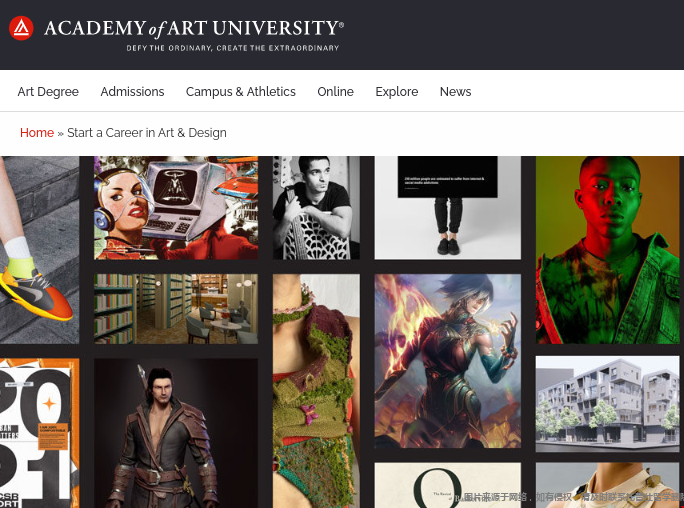This screenshot has height=508, width=684.
Task: Open the Campus & Athletics menu
Action: pyautogui.click(x=241, y=92)
